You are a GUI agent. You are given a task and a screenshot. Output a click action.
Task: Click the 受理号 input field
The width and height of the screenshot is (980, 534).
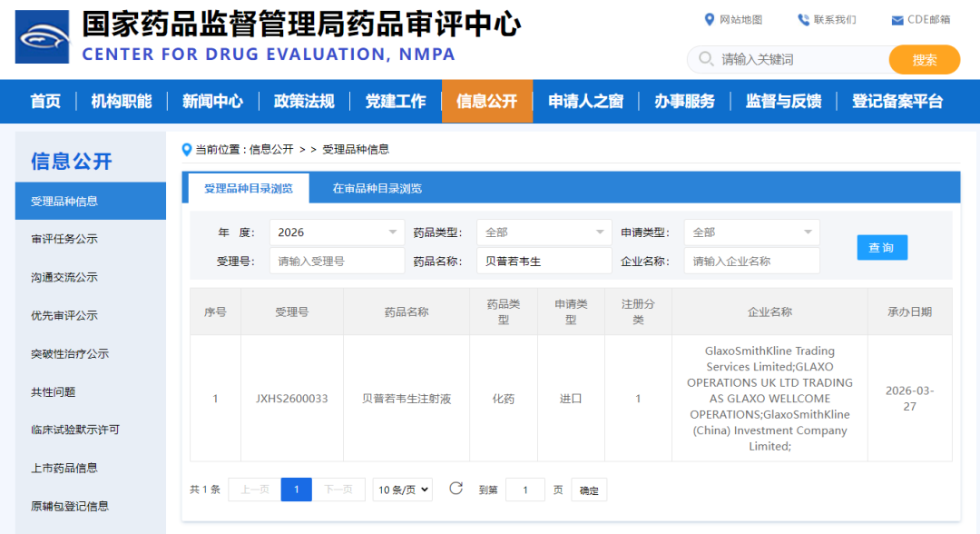pos(337,262)
